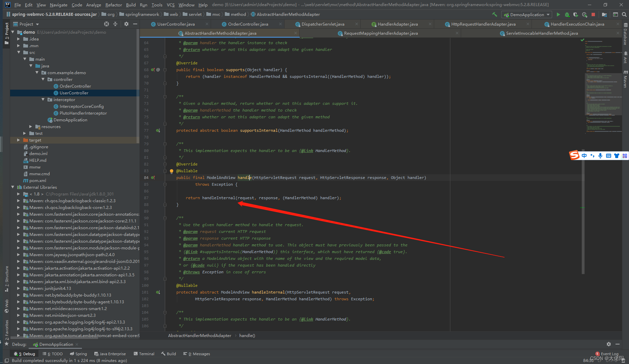Click the Build Project hammer icon
Viewport: 629px width, 364px height.
[x=495, y=14]
